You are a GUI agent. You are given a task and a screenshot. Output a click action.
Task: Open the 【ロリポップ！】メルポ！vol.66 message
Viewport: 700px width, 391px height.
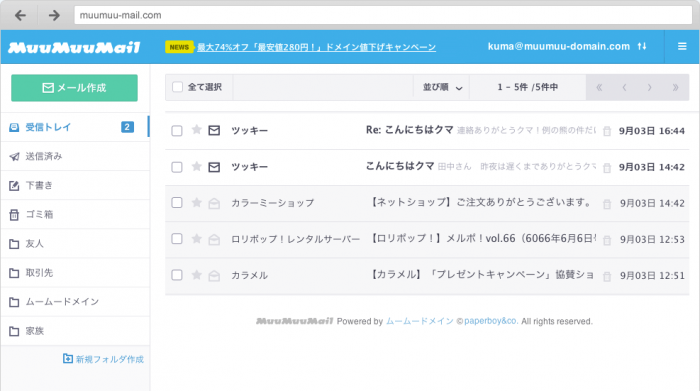pos(483,238)
